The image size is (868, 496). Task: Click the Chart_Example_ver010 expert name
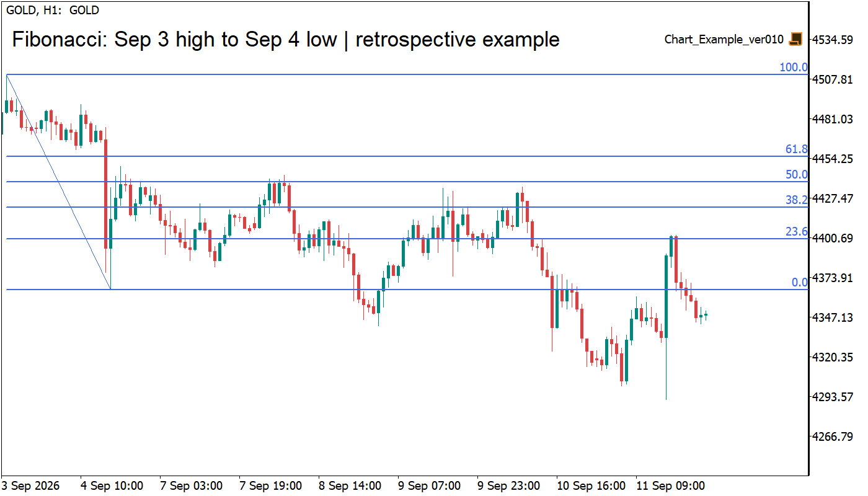pyautogui.click(x=725, y=40)
